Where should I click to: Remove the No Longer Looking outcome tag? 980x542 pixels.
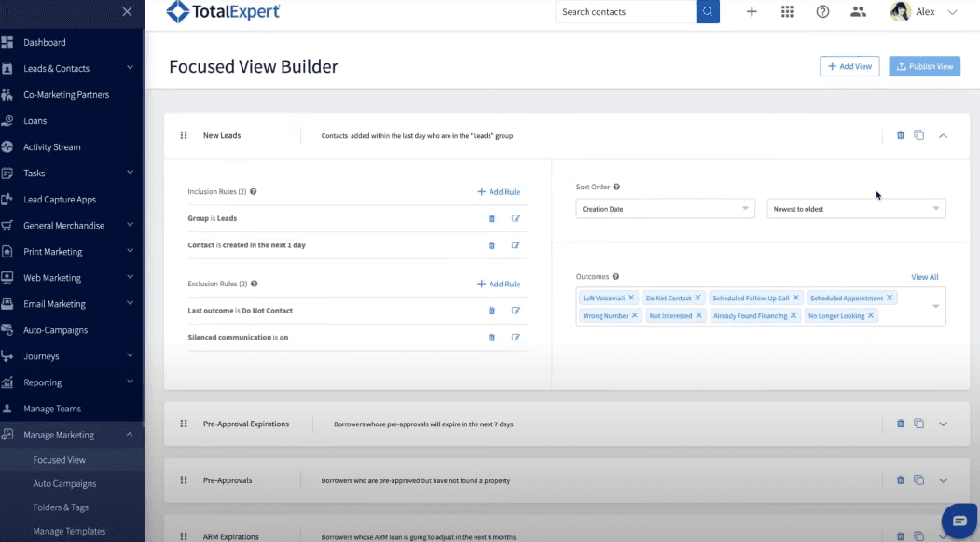pyautogui.click(x=871, y=316)
